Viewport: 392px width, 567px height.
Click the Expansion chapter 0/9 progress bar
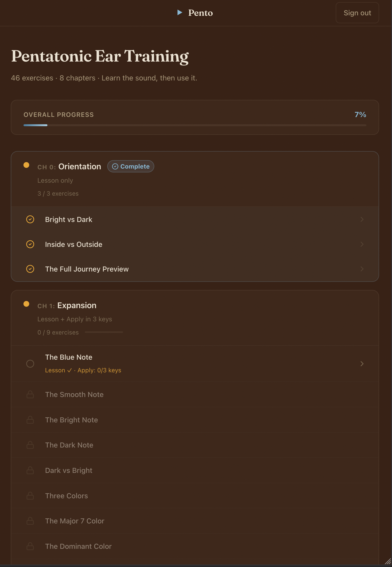pyautogui.click(x=104, y=332)
